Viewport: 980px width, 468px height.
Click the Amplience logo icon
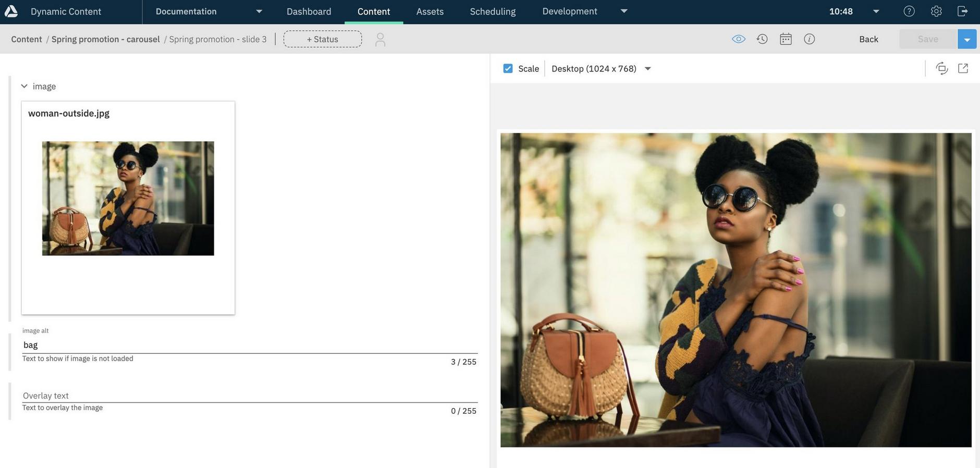(x=11, y=11)
